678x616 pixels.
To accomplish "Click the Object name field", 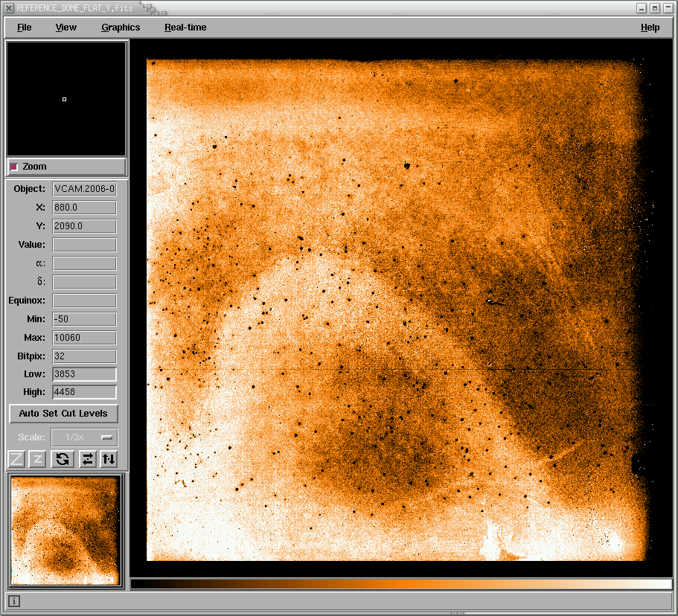I will pyautogui.click(x=84, y=189).
